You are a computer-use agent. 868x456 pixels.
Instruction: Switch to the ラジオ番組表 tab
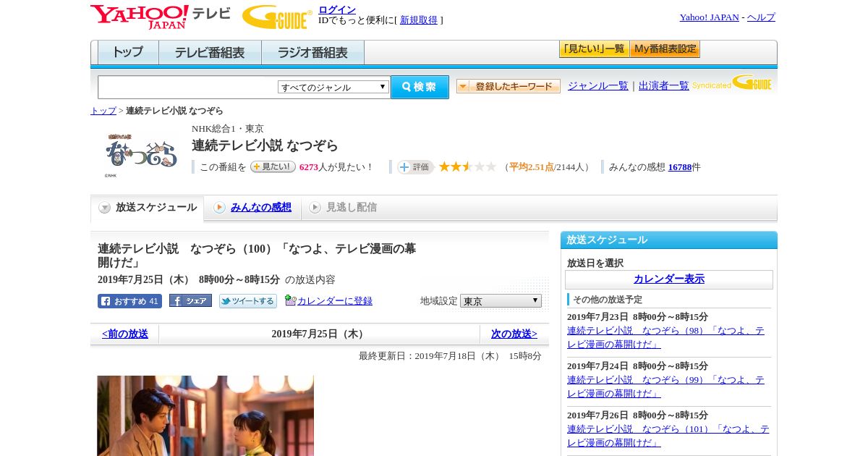pyautogui.click(x=312, y=53)
